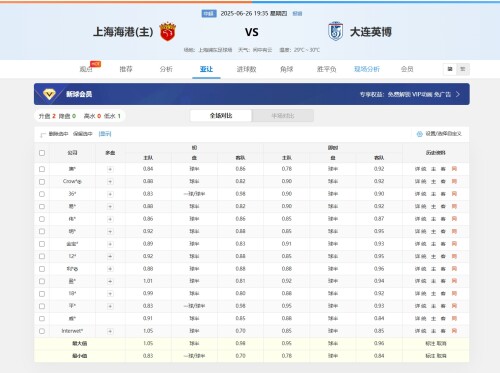Tick the checkbox for the 18* row
This screenshot has height=373, width=500.
[x=42, y=294]
